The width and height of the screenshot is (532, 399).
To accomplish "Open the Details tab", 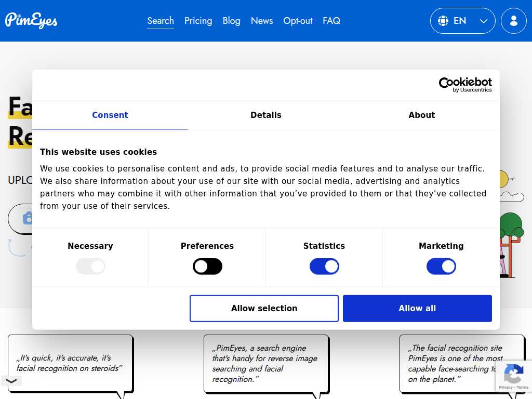I will (x=265, y=115).
